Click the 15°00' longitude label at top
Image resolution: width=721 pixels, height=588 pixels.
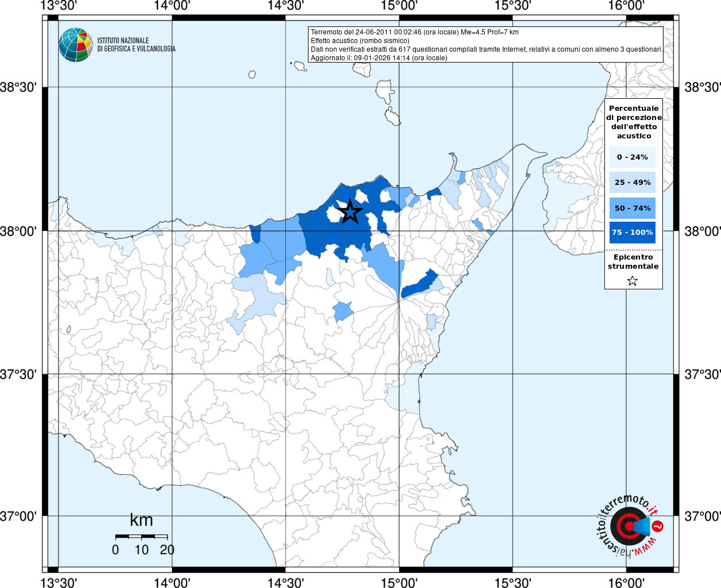tap(399, 6)
